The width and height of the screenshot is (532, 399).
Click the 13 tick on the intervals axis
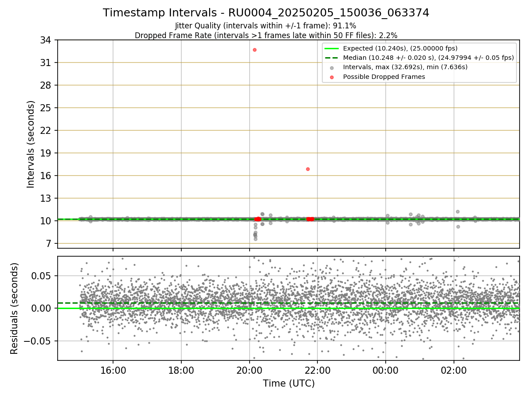(x=46, y=199)
